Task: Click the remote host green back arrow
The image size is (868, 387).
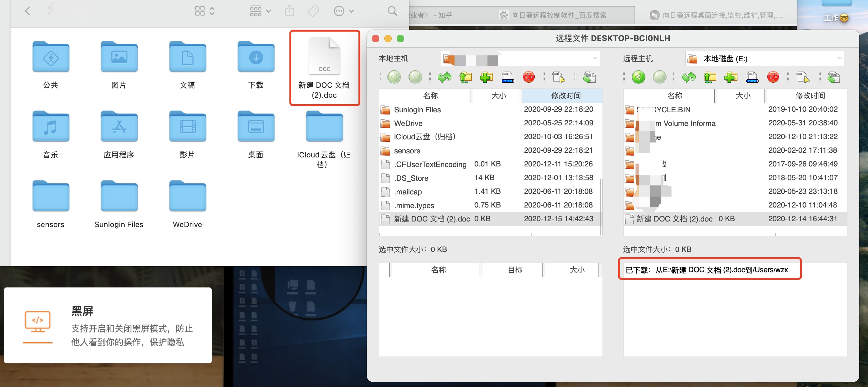Action: 638,77
